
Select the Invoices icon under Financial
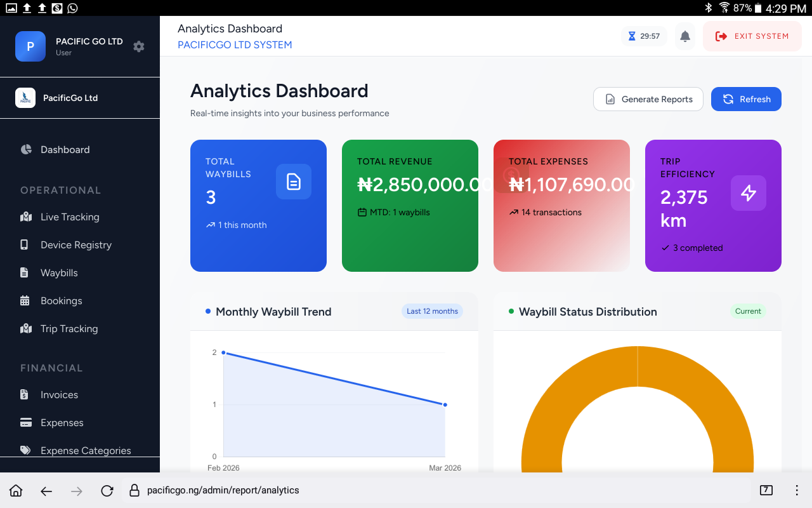25,394
